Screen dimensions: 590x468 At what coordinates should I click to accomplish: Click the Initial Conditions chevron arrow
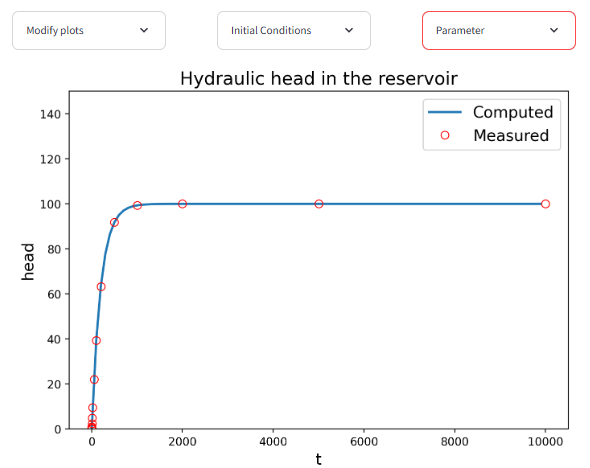[349, 30]
